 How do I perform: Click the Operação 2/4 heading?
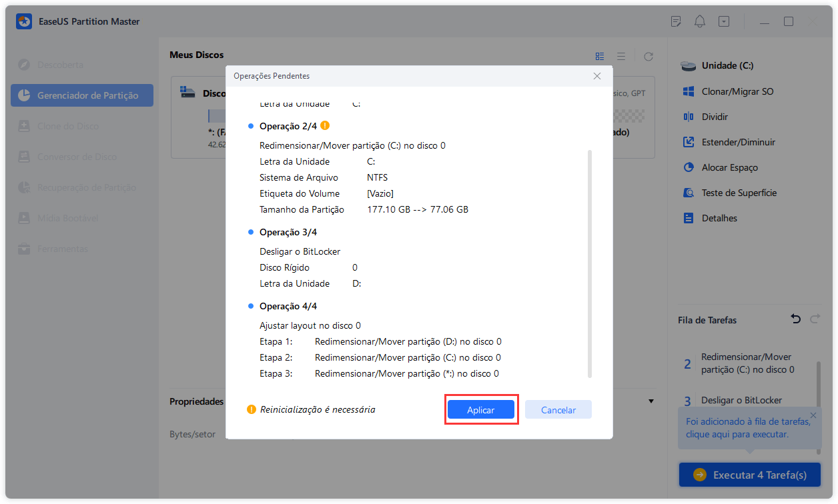(x=288, y=126)
